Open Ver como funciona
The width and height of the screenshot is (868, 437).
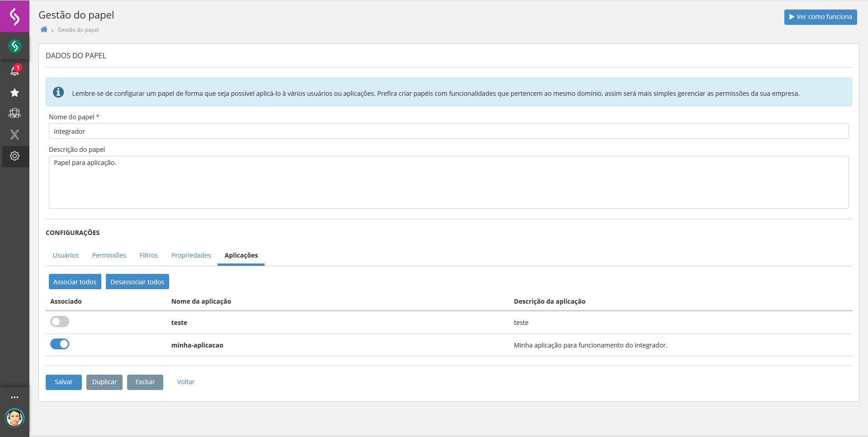click(x=820, y=17)
